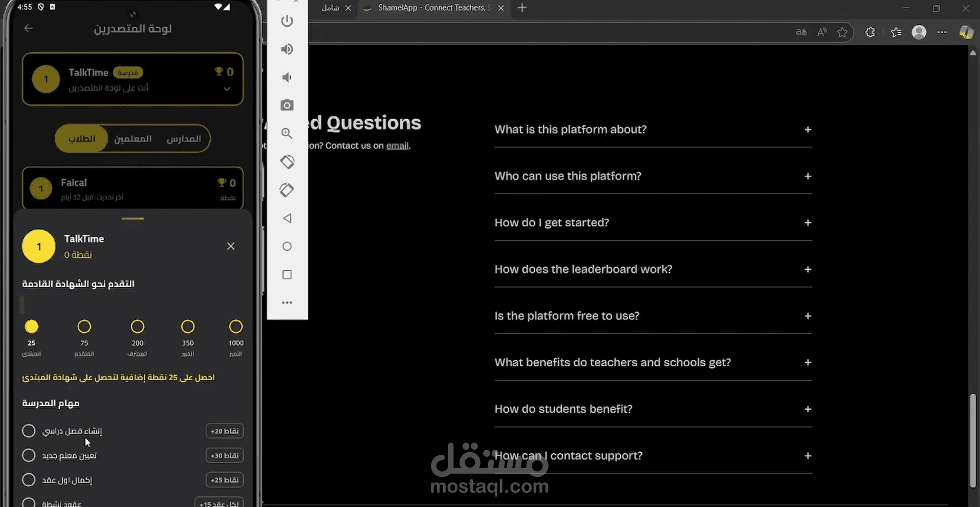Viewport: 980px width, 507px height.
Task: Click the email link in FAQ section
Action: [397, 145]
